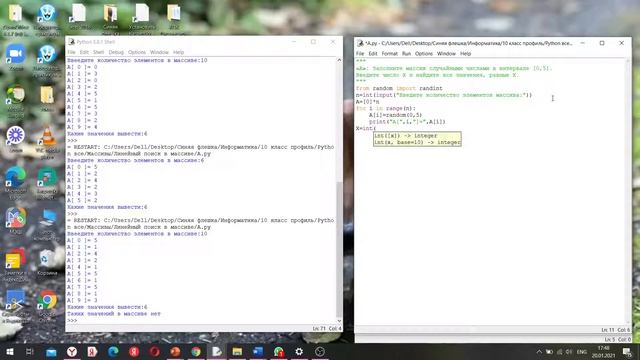Open Window menu in A.py editor
640x360 pixels.
pyautogui.click(x=446, y=53)
